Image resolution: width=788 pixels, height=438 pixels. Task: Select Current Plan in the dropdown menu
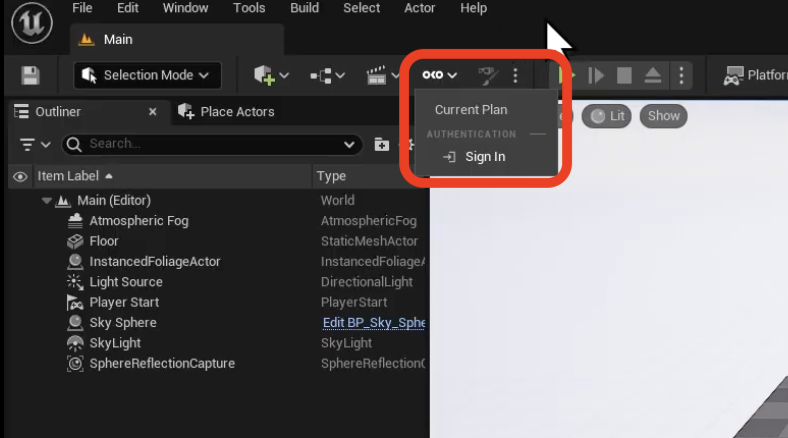pos(470,110)
